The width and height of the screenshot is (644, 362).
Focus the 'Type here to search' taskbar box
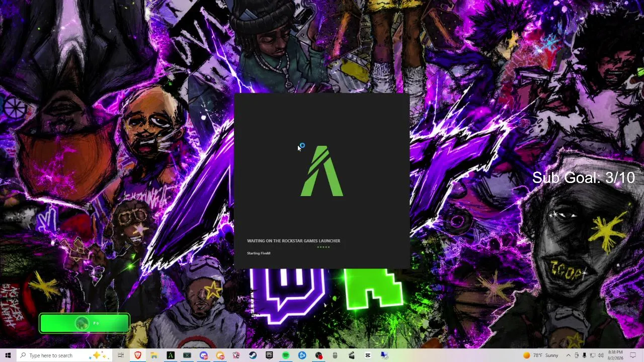point(64,355)
